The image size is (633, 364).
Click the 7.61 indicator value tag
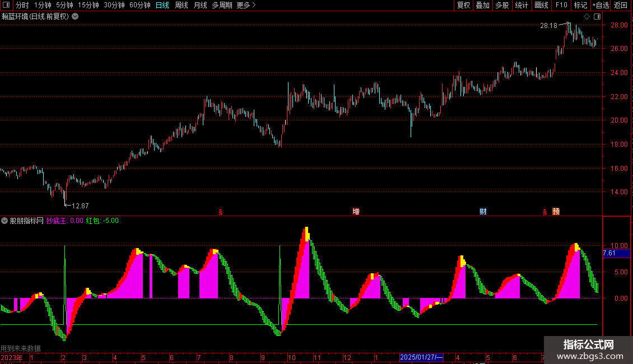(x=616, y=253)
